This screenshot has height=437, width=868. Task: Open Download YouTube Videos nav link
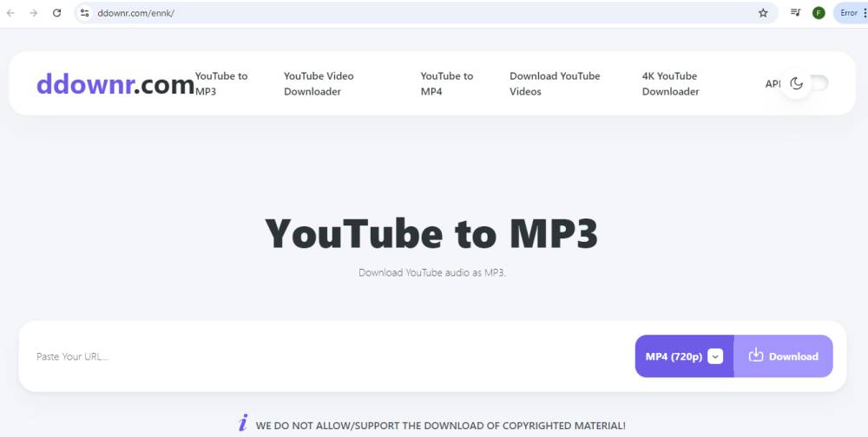tap(555, 83)
